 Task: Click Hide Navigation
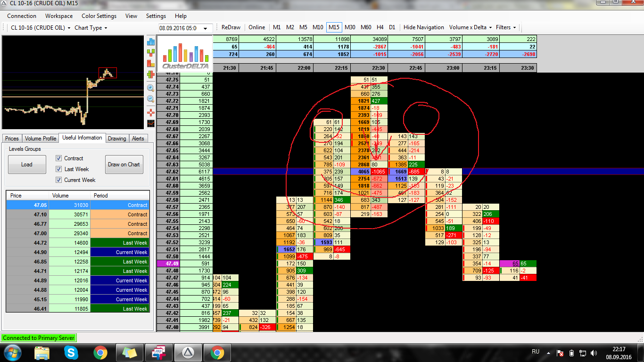424,27
